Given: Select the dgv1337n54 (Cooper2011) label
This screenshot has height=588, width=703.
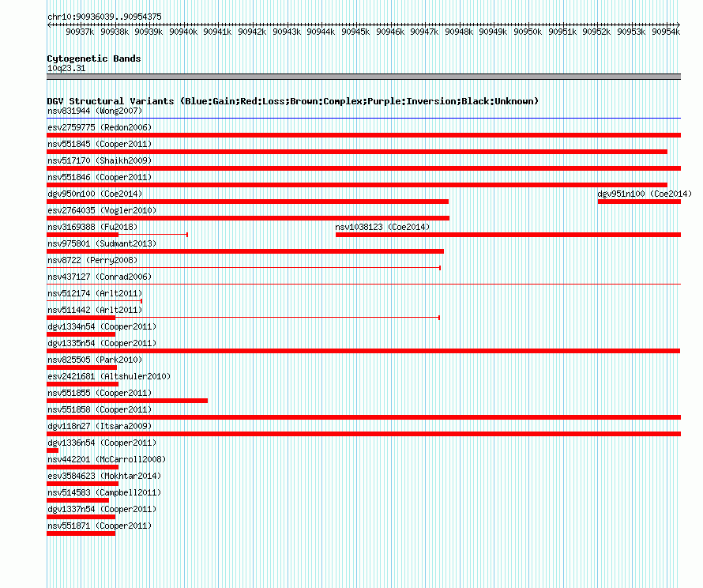Looking at the screenshot, I should pyautogui.click(x=102, y=509).
